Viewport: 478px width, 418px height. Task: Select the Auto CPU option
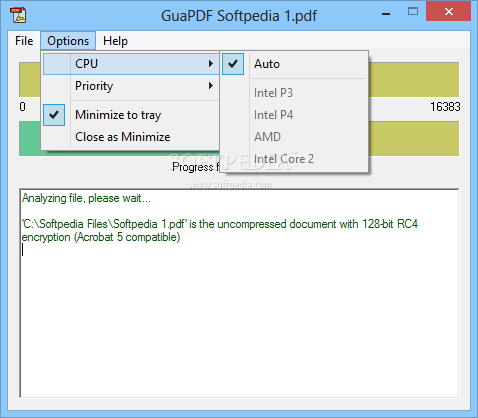point(294,64)
